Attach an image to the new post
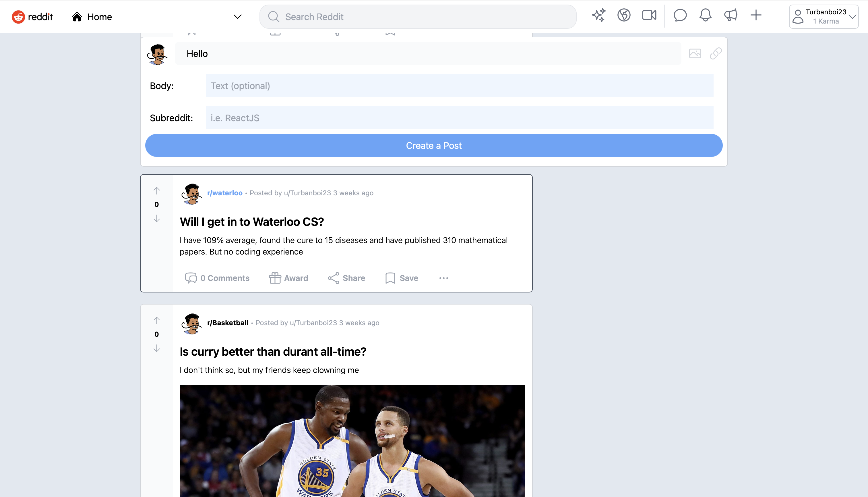The image size is (868, 497). (695, 53)
